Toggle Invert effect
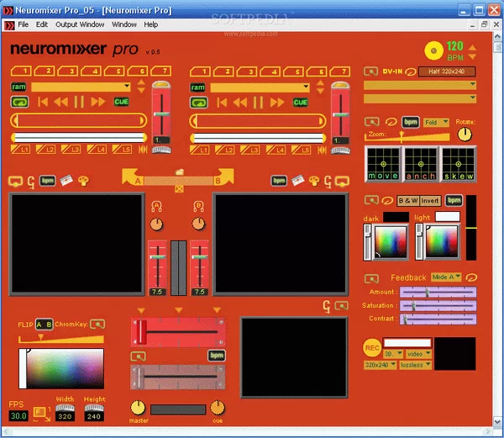The height and width of the screenshot is (438, 504). tap(430, 201)
